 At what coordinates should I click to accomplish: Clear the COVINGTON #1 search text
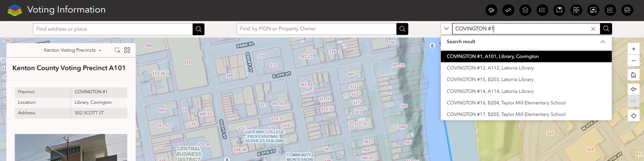click(x=593, y=29)
